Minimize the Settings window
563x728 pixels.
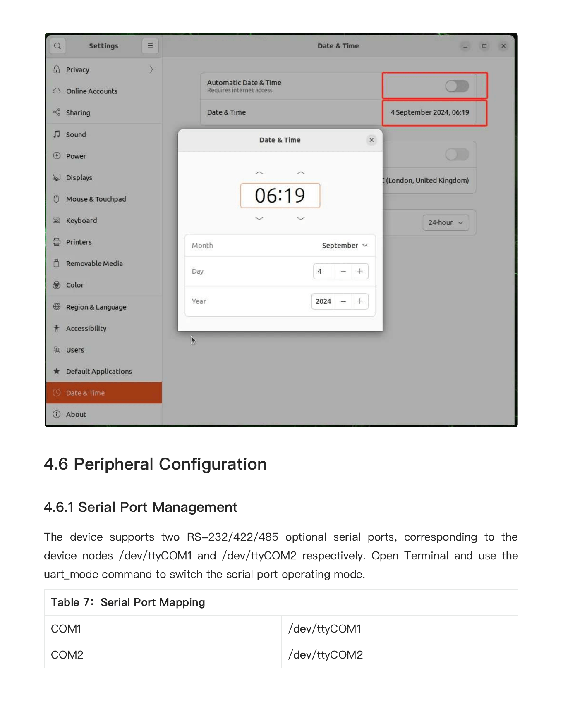point(465,46)
